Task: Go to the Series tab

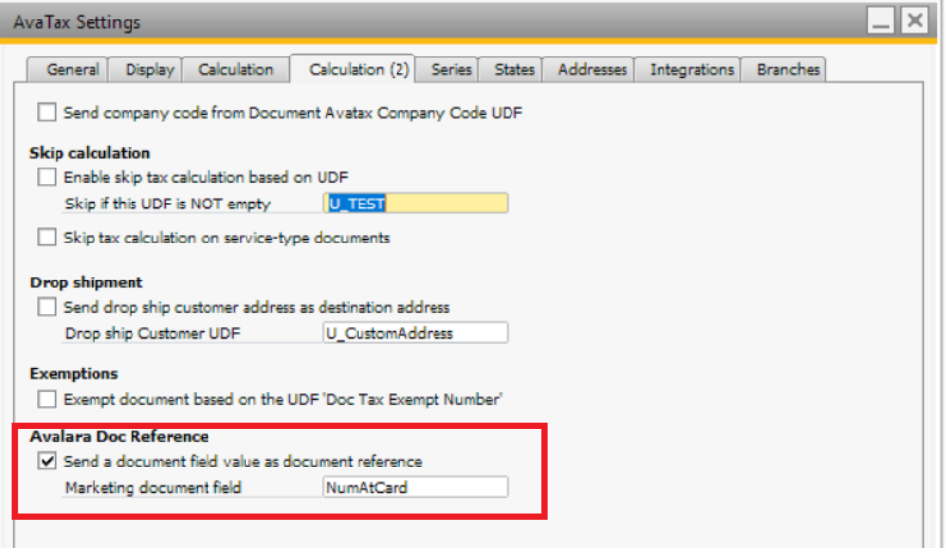Action: coord(447,70)
